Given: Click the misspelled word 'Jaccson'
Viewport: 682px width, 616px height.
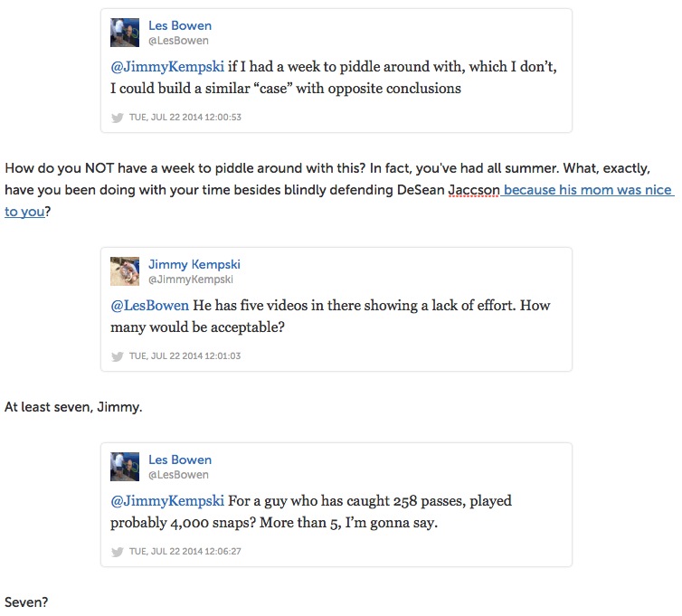Looking at the screenshot, I should click(474, 190).
